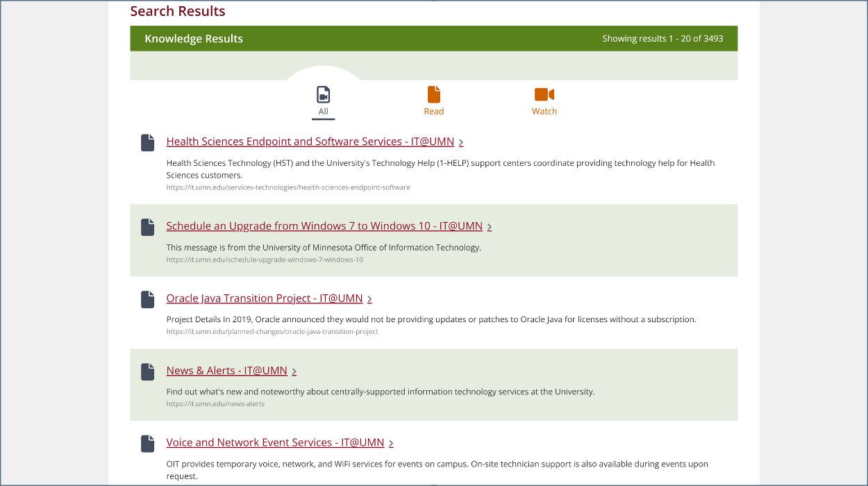Click URL text it.umn.edu/planned-changes/oracle-java-transition-project
The image size is (868, 486).
tap(272, 332)
